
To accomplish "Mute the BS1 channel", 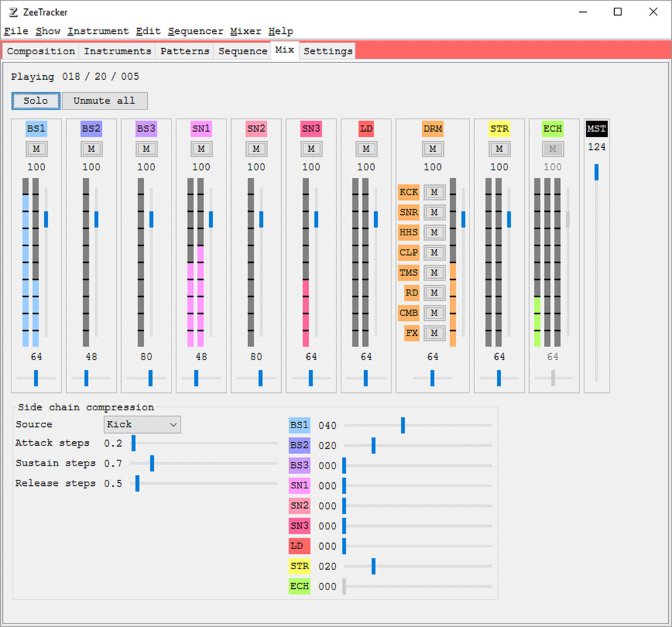I will [x=36, y=149].
